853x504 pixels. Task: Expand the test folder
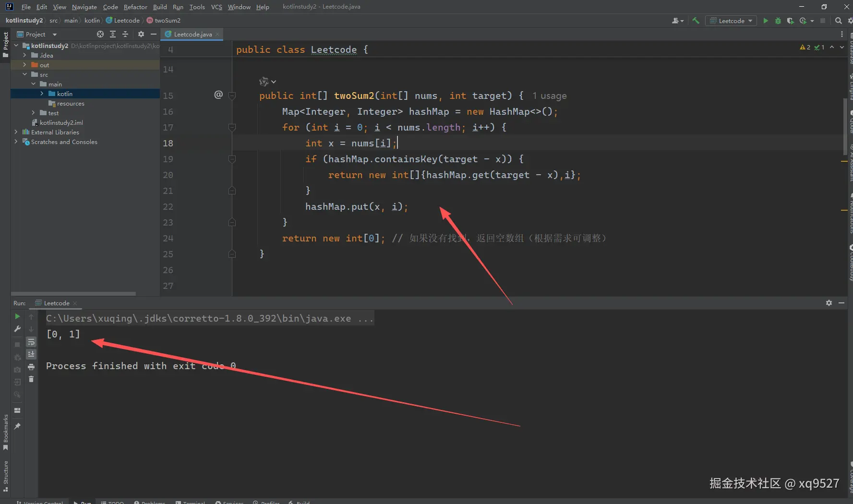[x=33, y=113]
